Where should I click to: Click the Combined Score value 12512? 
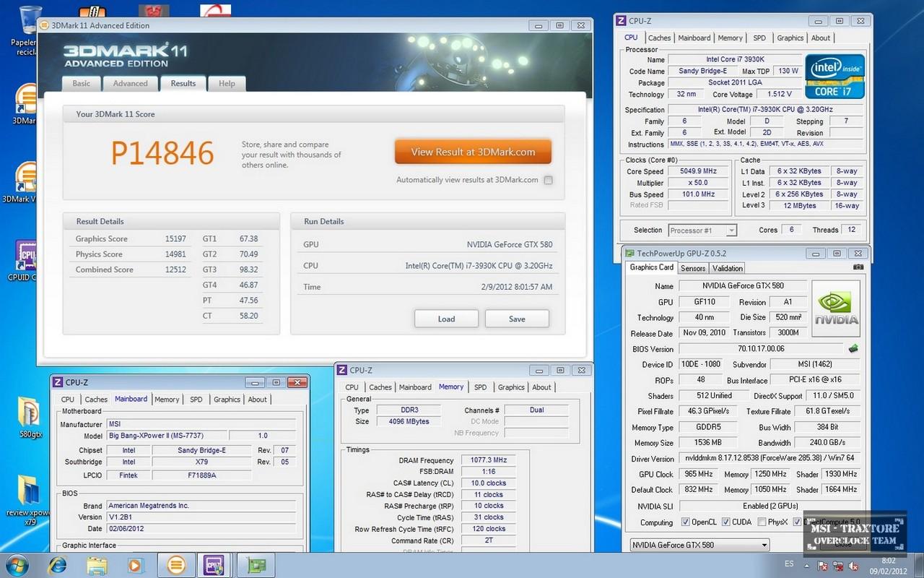click(x=175, y=269)
